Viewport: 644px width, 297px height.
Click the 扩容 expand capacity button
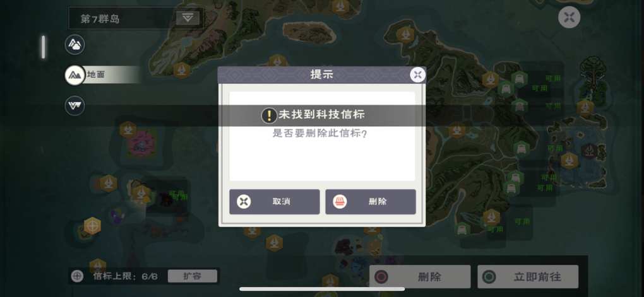coord(192,276)
